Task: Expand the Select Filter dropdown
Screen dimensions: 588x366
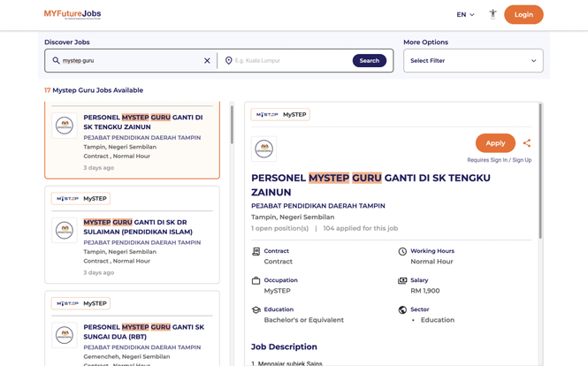Action: [x=473, y=60]
